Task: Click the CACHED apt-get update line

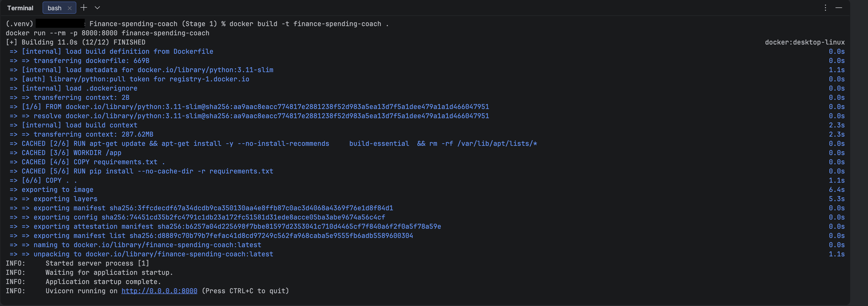Action: coord(175,144)
